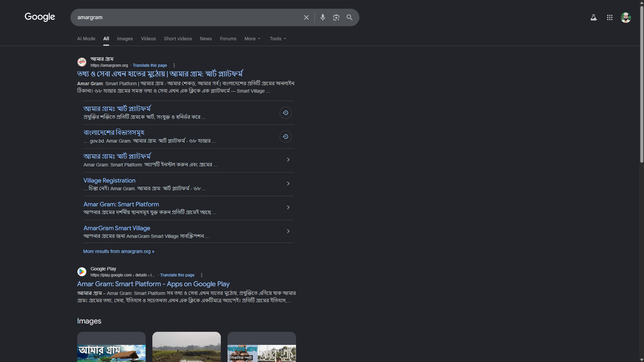Open Google account profile avatar
Viewport: 644px width, 362px height.
click(626, 17)
